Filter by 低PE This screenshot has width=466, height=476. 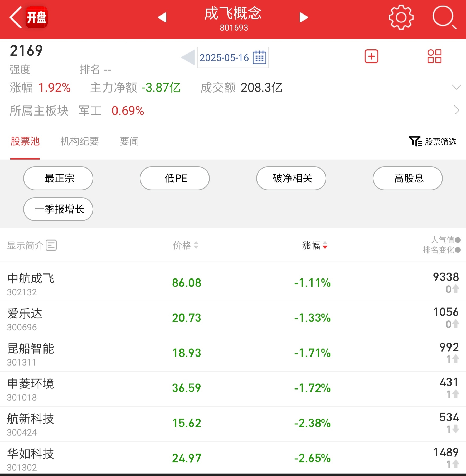click(175, 178)
